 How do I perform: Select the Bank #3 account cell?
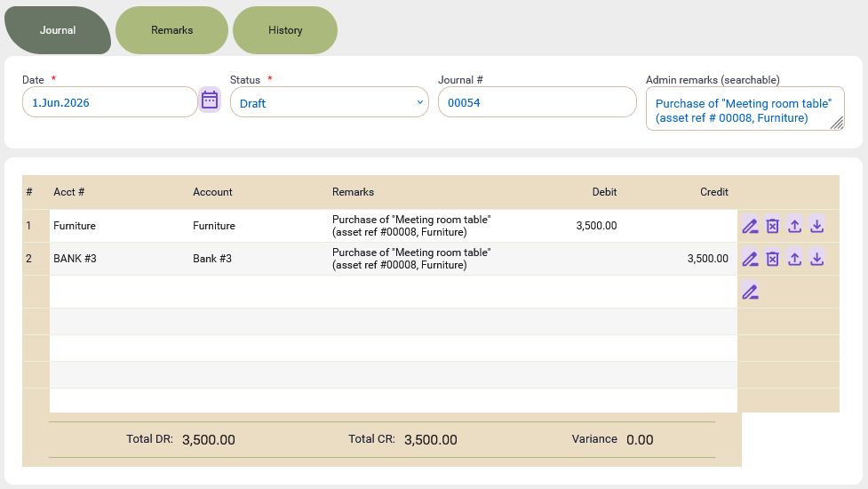pos(212,259)
